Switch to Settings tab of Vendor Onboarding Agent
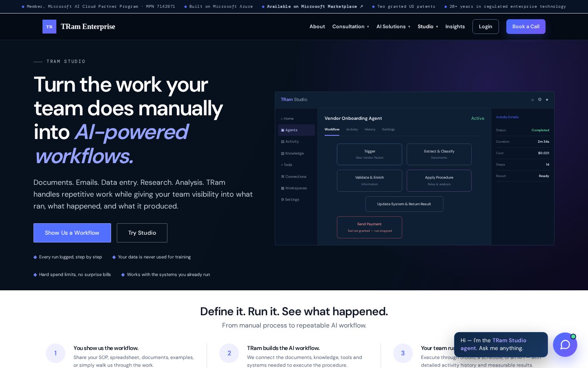The image size is (588, 368). pyautogui.click(x=388, y=129)
